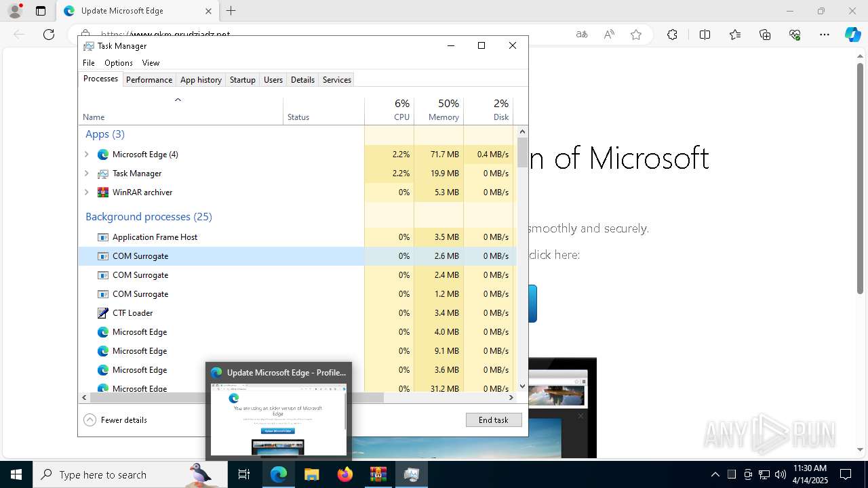Viewport: 868px width, 488px height.
Task: Click Edge icon on the taskbar
Action: coord(279,474)
